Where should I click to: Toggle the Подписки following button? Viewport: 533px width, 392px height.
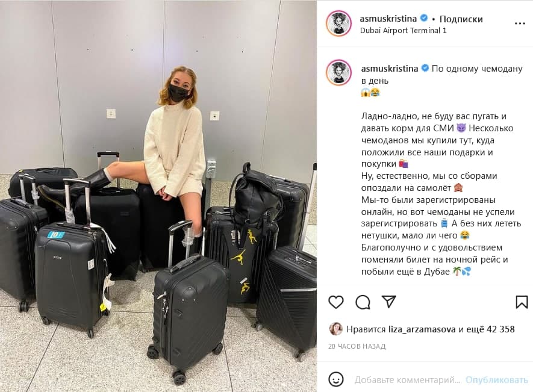click(461, 19)
